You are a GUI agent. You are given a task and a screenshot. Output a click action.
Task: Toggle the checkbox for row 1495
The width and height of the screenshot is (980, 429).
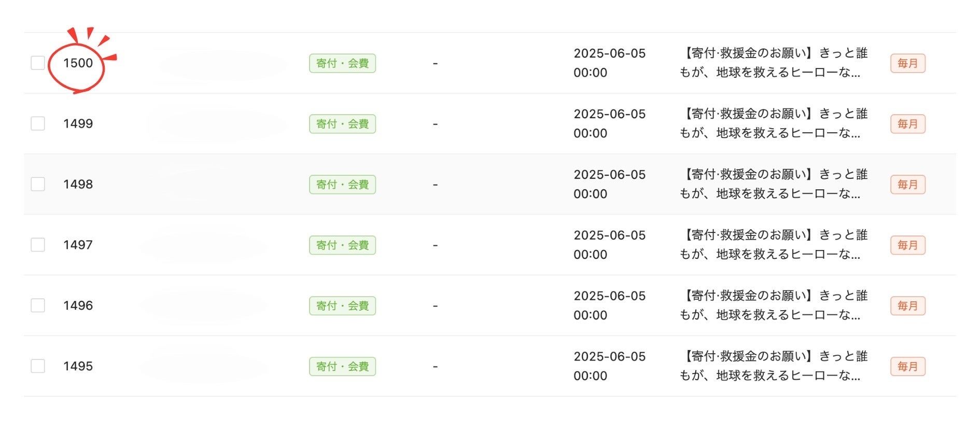click(38, 366)
